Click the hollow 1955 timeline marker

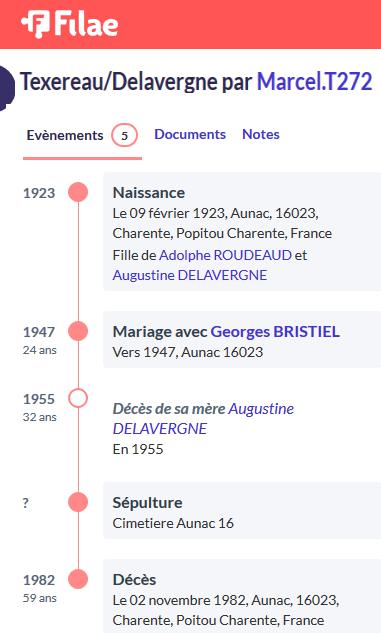click(78, 398)
